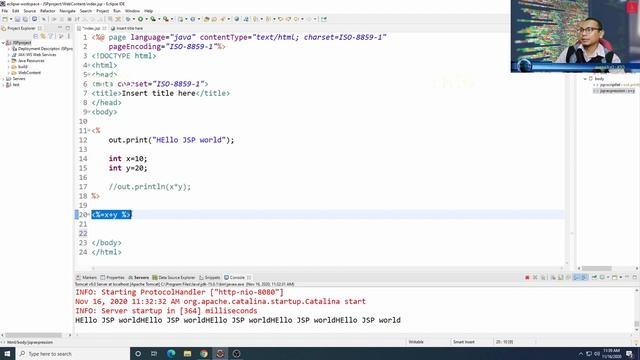Expand Java Resources in Project Explorer

(x=9, y=60)
